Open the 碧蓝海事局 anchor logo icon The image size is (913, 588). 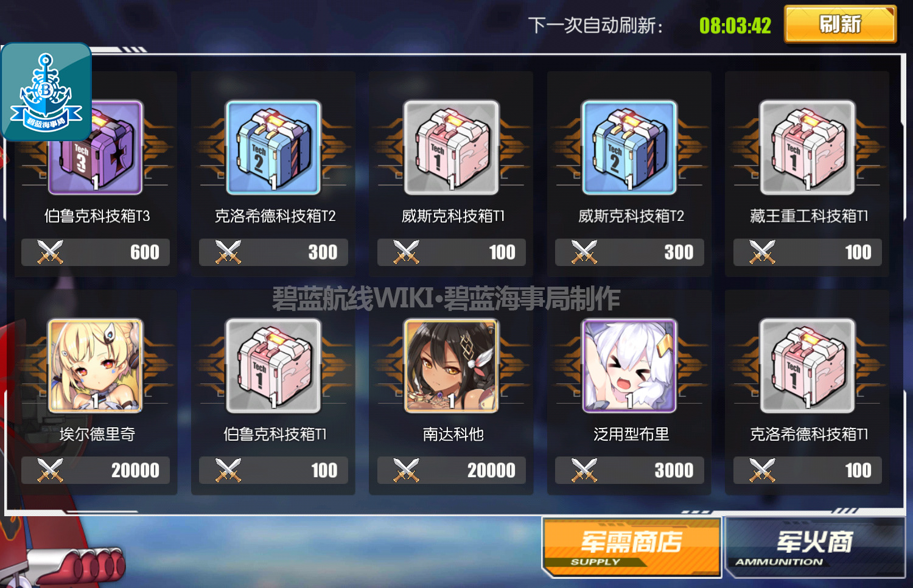(x=46, y=92)
